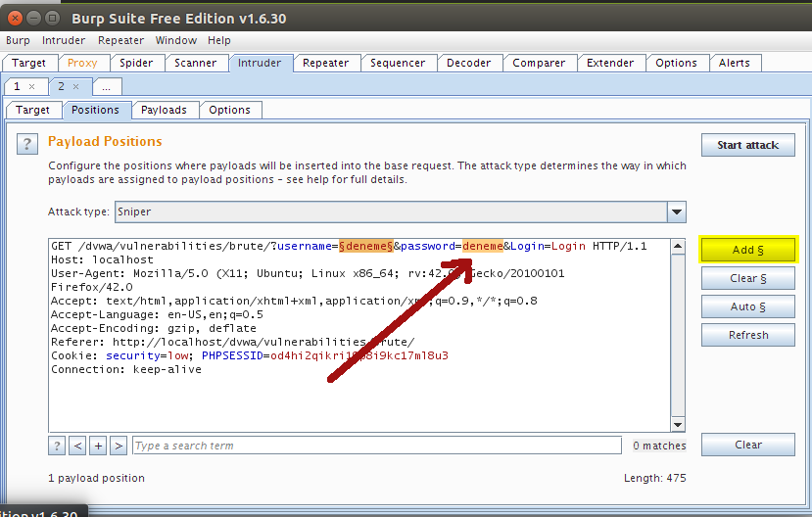Open the Help menu
This screenshot has height=517, width=812.
click(219, 40)
